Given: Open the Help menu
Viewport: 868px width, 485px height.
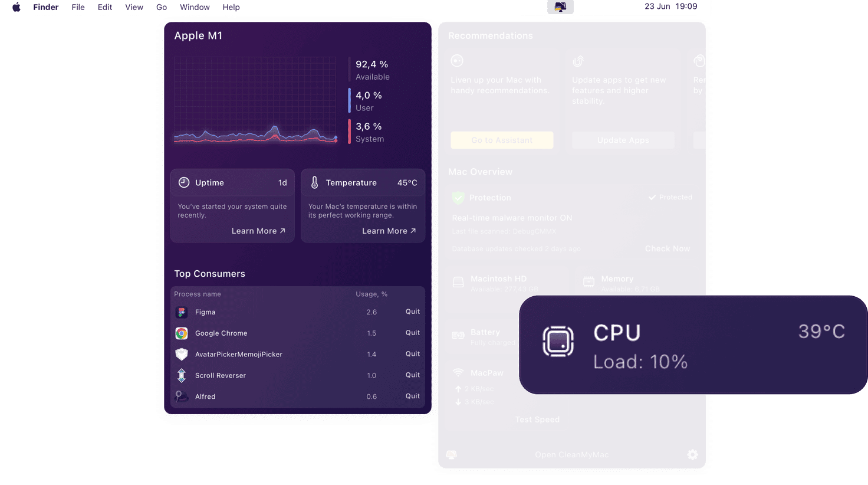Looking at the screenshot, I should 231,7.
